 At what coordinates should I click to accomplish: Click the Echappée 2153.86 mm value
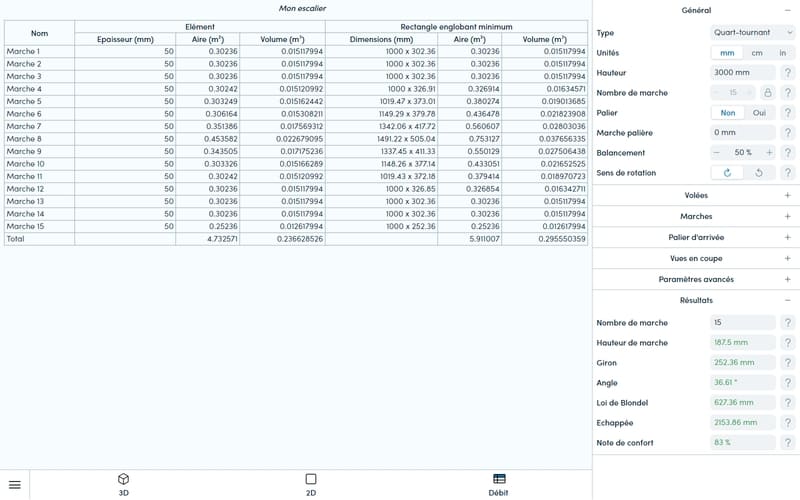coord(743,422)
